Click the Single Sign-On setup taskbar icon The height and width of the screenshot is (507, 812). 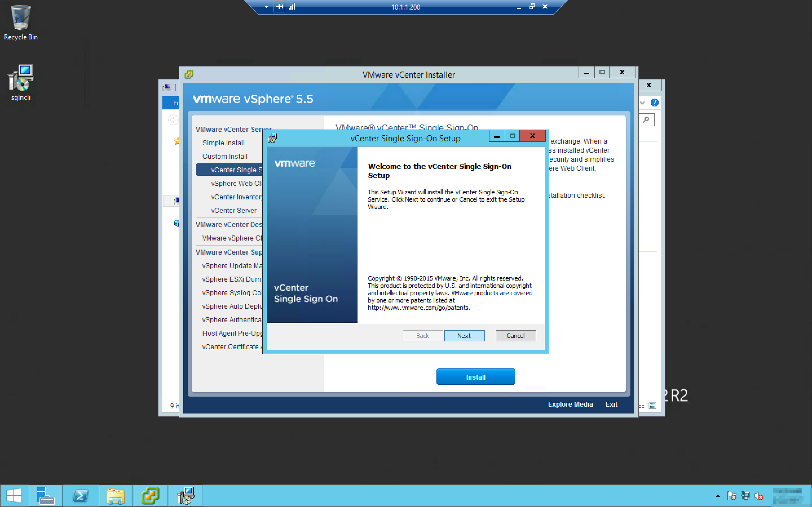[186, 495]
